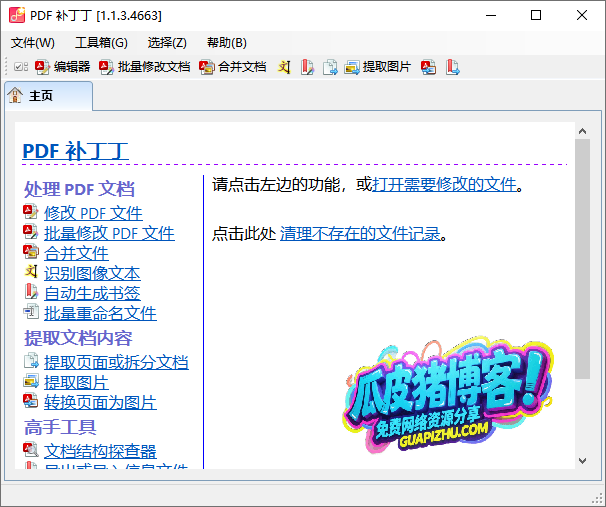Viewport: 606px width, 507px height.
Task: Click the PDF 补丁丁 title link
Action: click(75, 151)
